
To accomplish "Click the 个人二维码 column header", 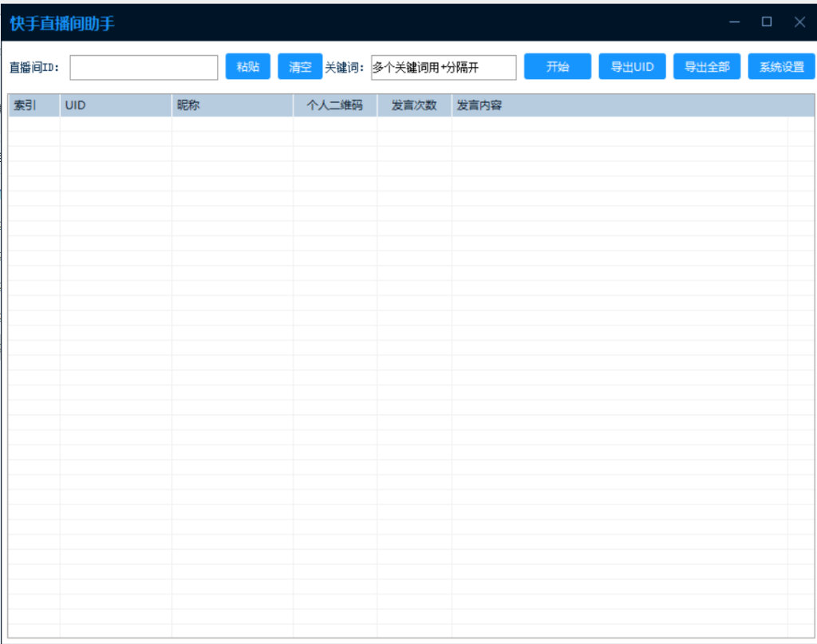I will (x=335, y=105).
